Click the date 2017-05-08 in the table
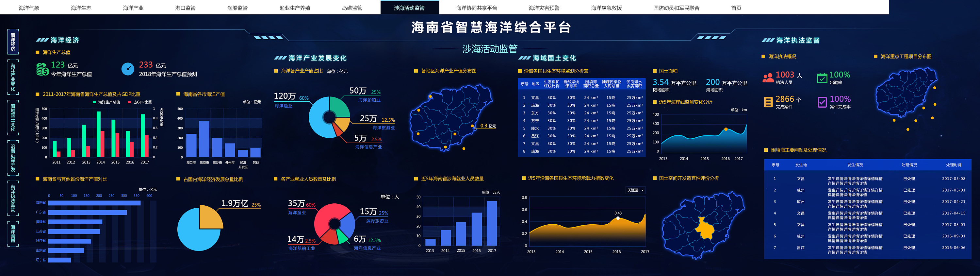980x276 pixels. coord(954,179)
